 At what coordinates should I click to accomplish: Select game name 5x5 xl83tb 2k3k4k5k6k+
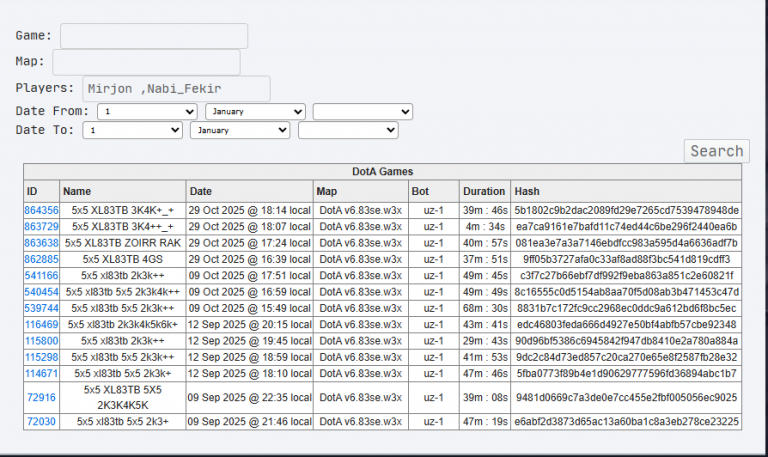click(x=122, y=325)
